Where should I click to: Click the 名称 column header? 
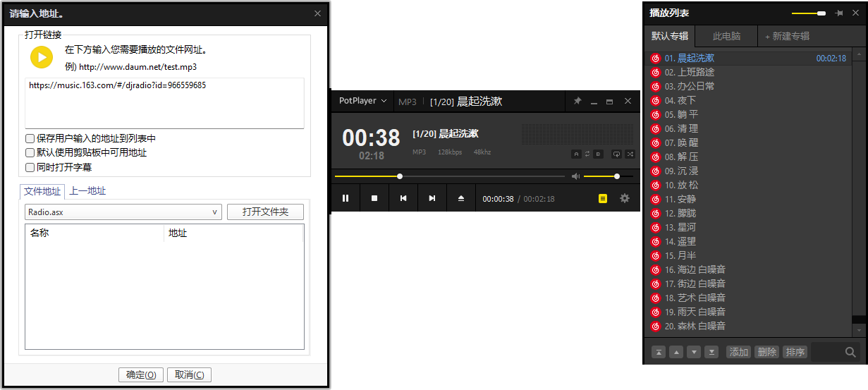point(94,233)
